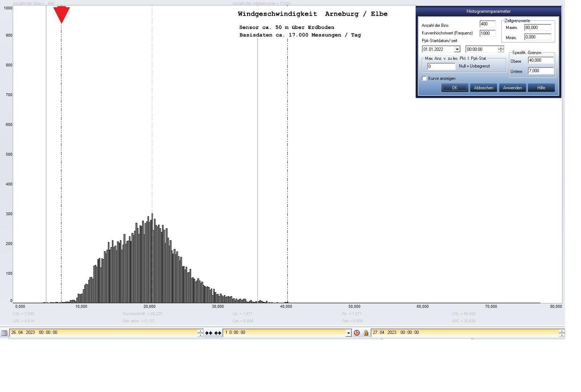The image size is (581, 392).
Task: Enable the Kurve anzeigen checkbox
Action: tap(424, 78)
